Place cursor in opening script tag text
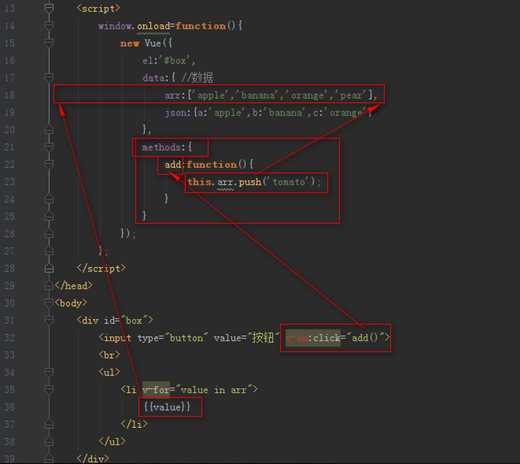Viewport: 520px width, 464px height. click(x=98, y=8)
